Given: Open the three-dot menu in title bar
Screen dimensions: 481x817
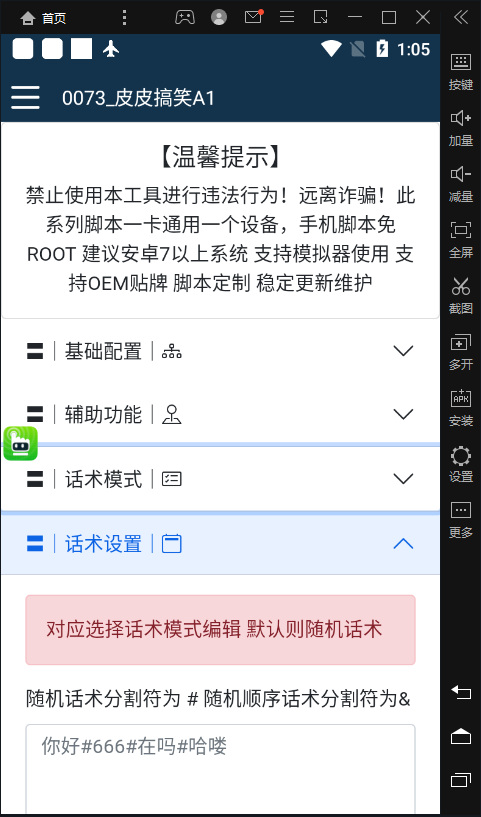Looking at the screenshot, I should click(124, 17).
